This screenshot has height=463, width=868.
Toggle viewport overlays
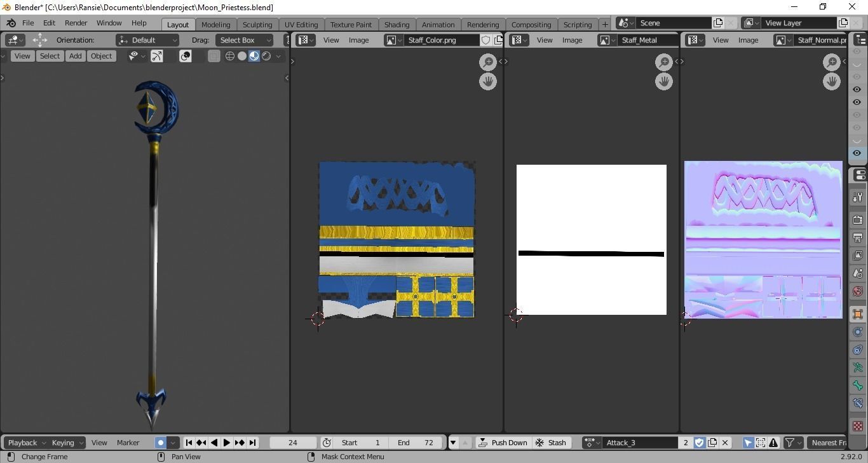(185, 56)
